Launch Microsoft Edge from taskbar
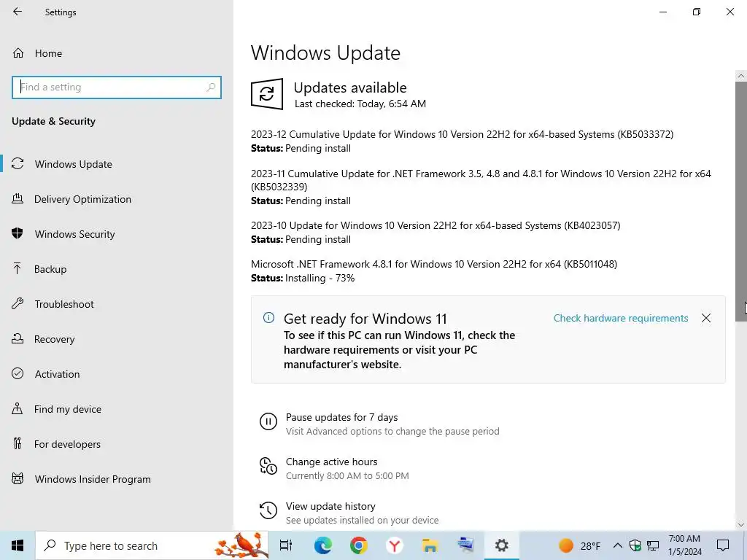747x560 pixels. click(322, 545)
